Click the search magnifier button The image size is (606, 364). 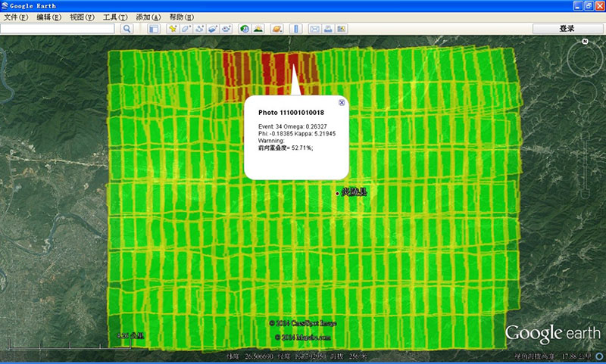pyautogui.click(x=127, y=29)
